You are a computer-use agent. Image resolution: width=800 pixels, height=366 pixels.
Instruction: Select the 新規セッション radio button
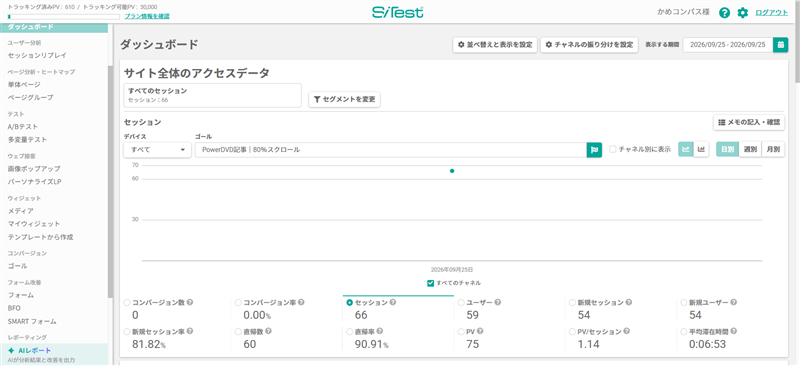click(572, 302)
